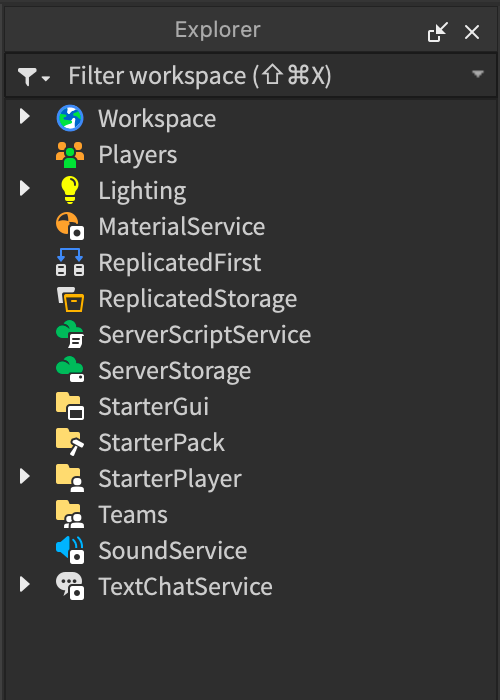Click the Explorer panel title
Image resolution: width=500 pixels, height=700 pixels.
(217, 30)
